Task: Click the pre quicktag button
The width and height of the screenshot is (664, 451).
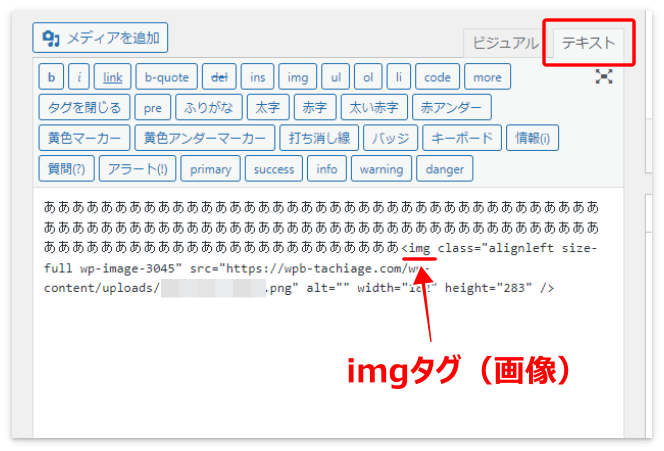Action: coord(152,107)
